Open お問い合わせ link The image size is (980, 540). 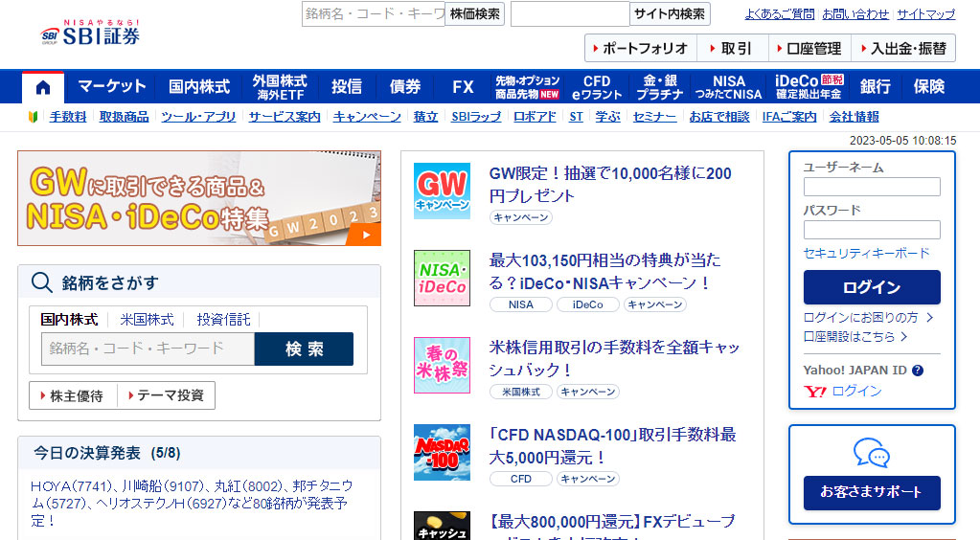[x=855, y=13]
